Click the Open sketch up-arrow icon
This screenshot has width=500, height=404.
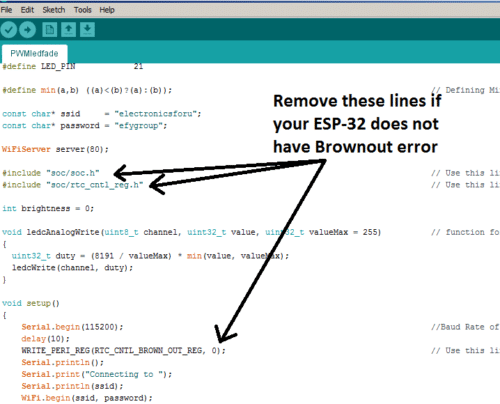click(x=68, y=30)
